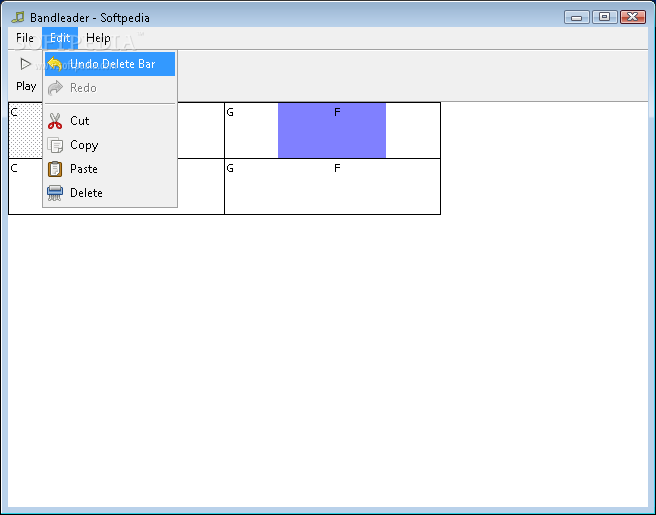This screenshot has height=515, width=656.
Task: Close the open Edit menu
Action: click(60, 38)
